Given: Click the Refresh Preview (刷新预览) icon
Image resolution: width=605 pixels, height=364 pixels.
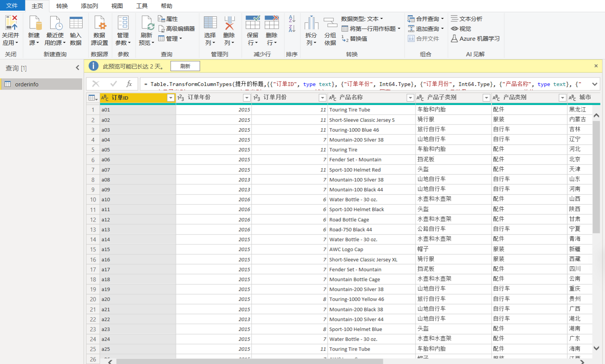Looking at the screenshot, I should click(147, 23).
